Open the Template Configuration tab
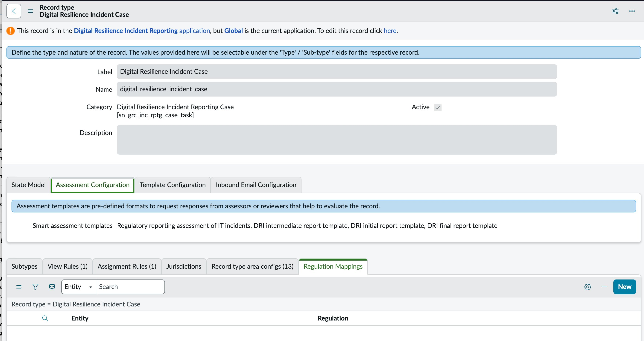The height and width of the screenshot is (341, 644). click(x=173, y=185)
